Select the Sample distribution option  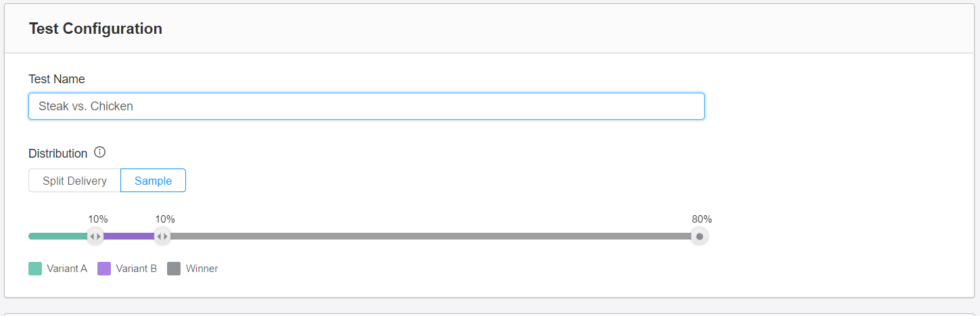pyautogui.click(x=153, y=181)
